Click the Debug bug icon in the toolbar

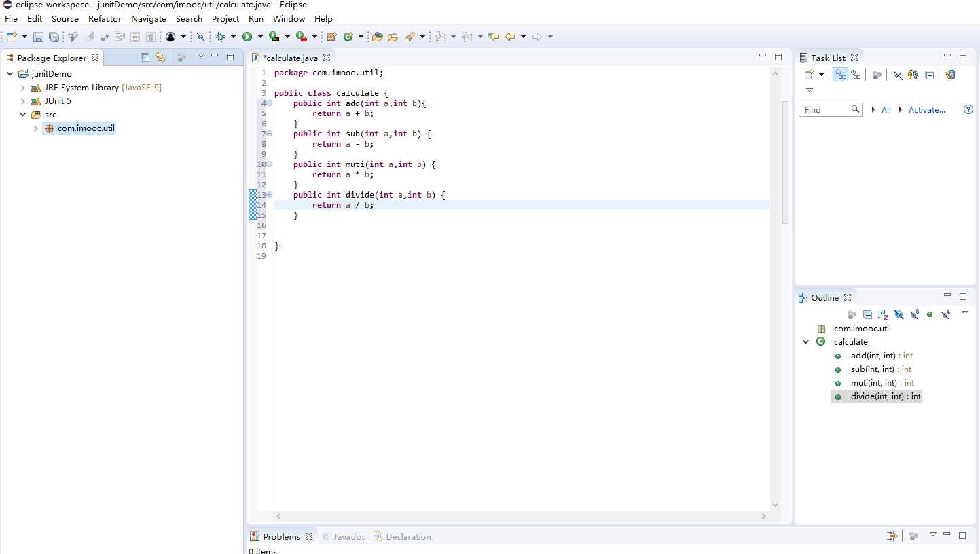tap(220, 37)
